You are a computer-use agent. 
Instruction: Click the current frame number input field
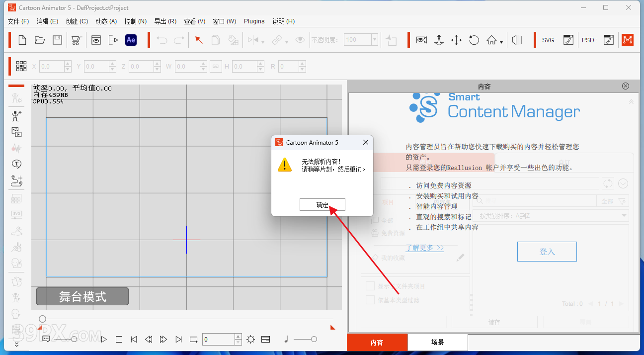point(219,340)
